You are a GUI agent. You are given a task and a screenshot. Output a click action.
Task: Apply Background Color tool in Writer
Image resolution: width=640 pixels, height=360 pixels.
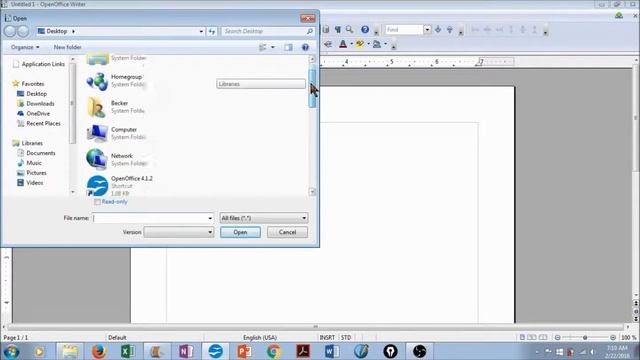click(x=377, y=44)
